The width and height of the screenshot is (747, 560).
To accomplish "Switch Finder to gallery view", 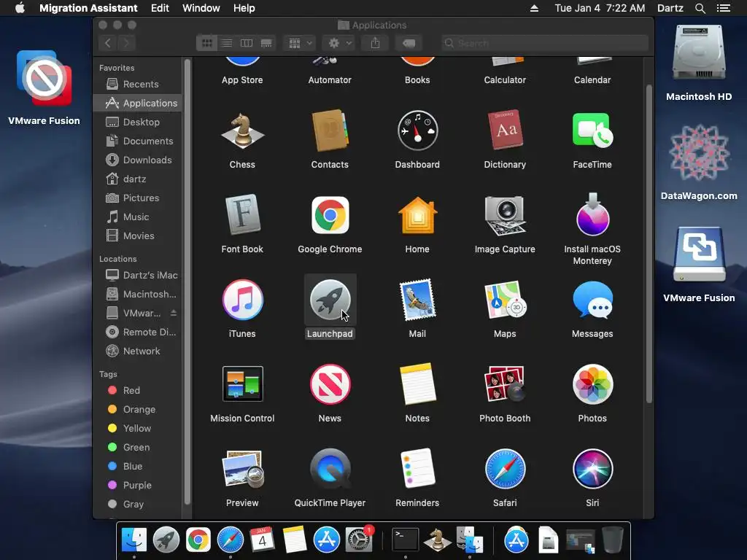I will click(x=266, y=43).
